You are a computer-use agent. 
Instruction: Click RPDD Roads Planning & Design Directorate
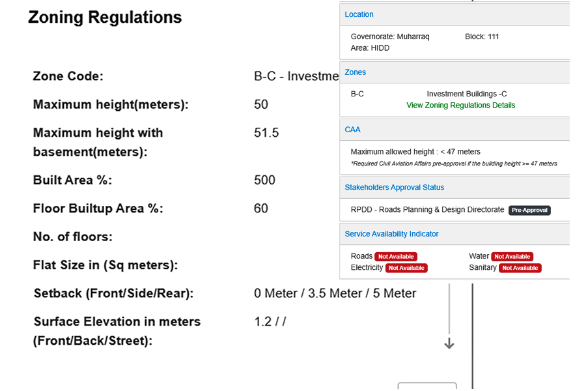428,210
